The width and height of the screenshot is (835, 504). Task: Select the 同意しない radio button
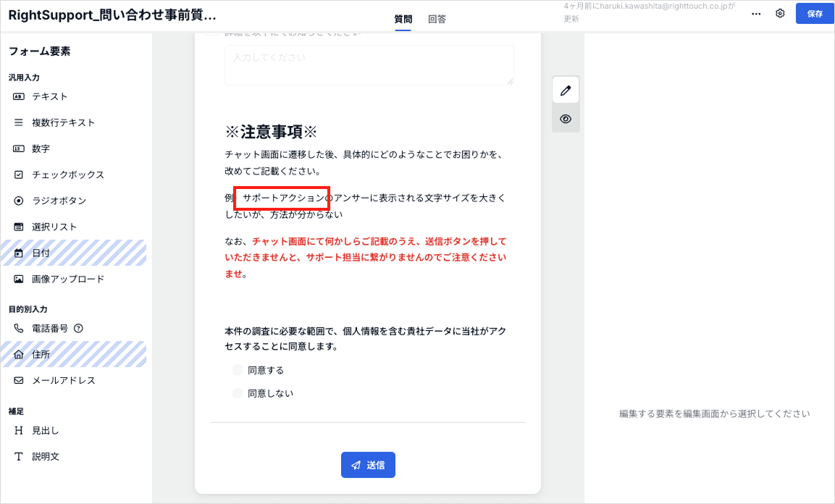tap(238, 393)
